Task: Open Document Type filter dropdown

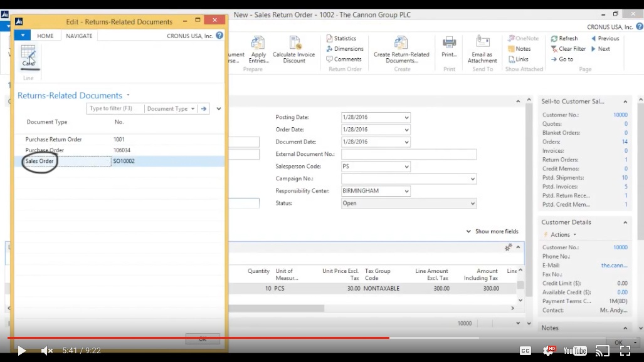Action: pyautogui.click(x=171, y=108)
